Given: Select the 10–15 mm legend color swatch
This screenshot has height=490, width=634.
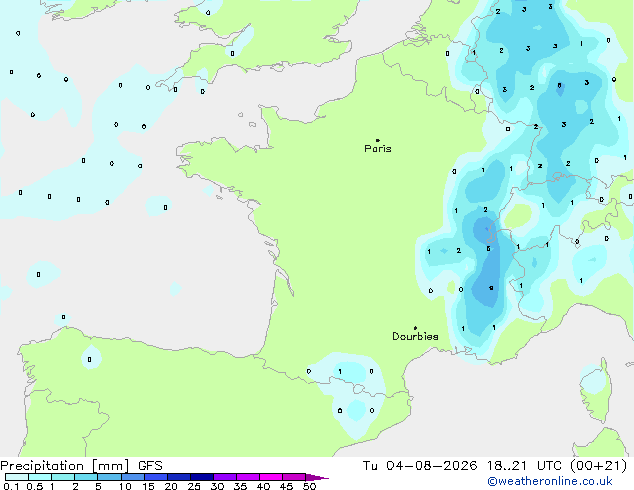Looking at the screenshot, I should tap(133, 477).
